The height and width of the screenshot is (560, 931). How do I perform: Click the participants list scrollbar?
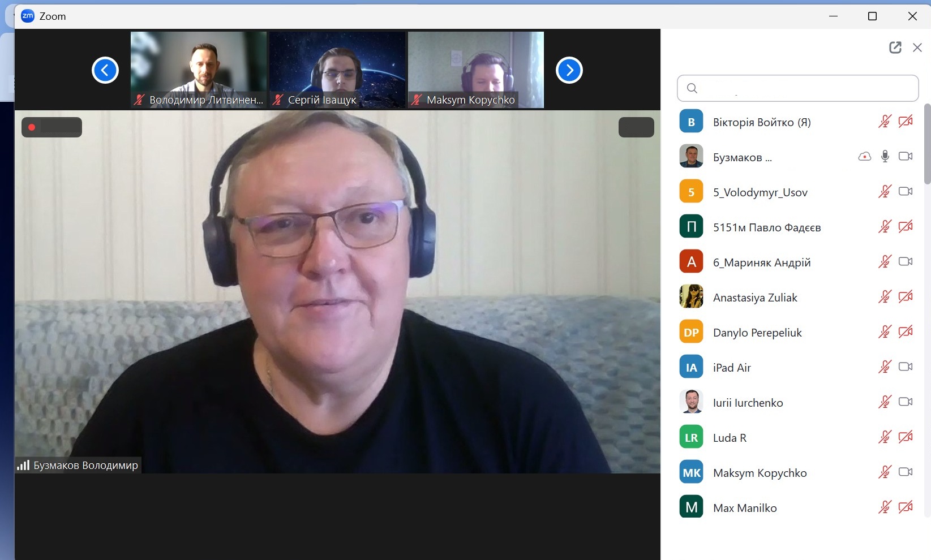[927, 144]
